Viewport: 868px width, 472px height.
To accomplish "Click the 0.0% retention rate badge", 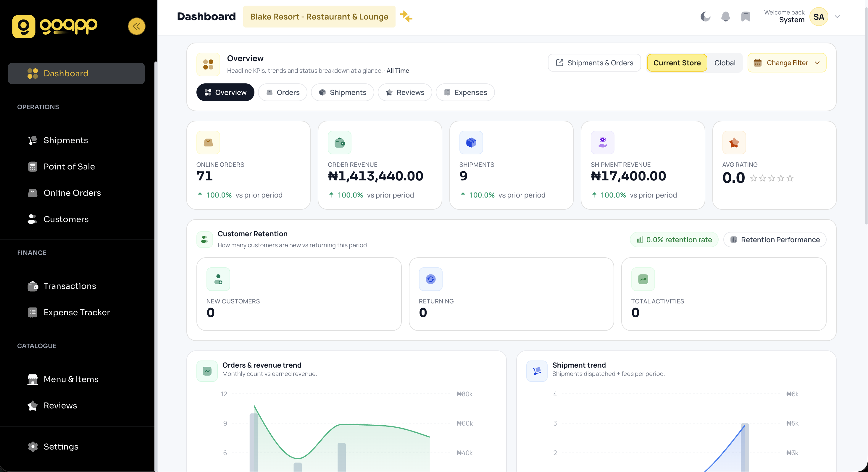I will tap(674, 240).
